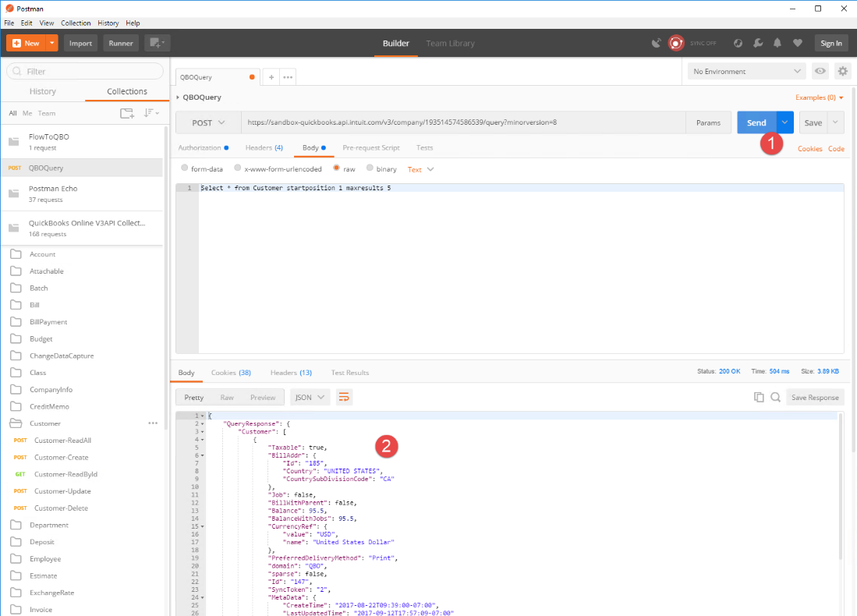Open the notifications bell

pos(777,43)
